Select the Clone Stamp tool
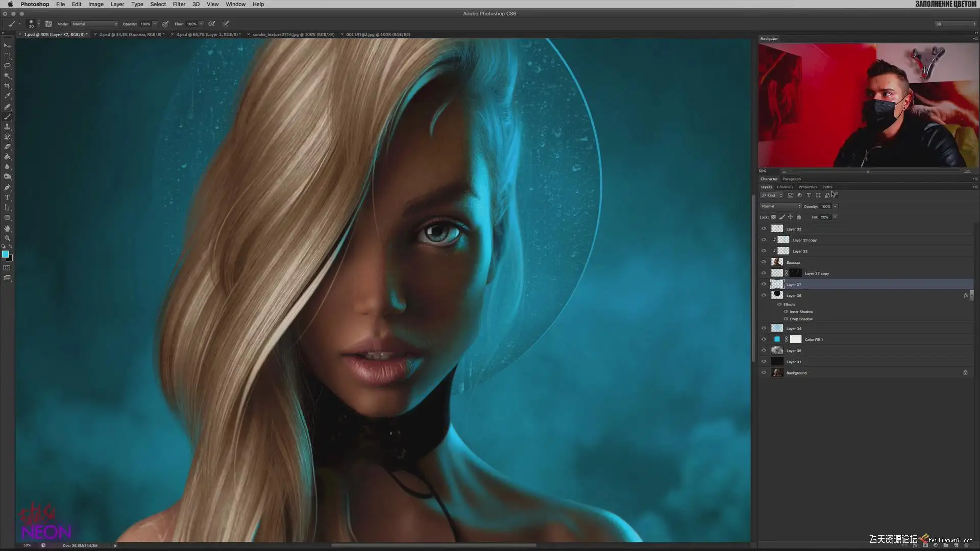 pos(7,127)
